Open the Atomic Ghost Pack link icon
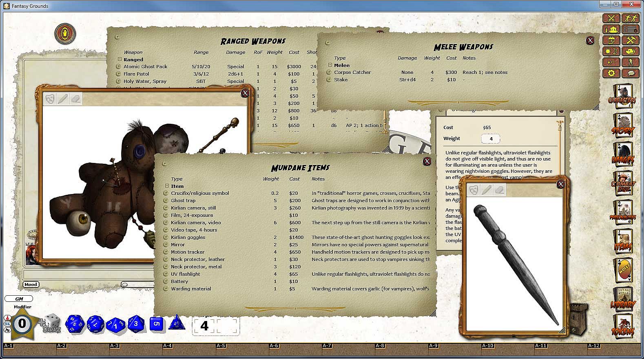This screenshot has width=644, height=359. (119, 67)
